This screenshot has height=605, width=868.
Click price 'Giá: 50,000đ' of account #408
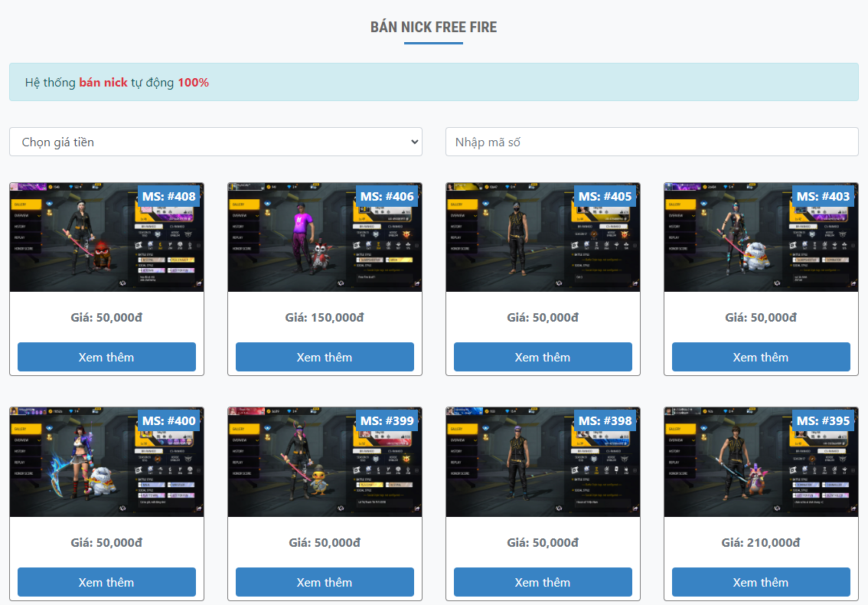(x=107, y=318)
